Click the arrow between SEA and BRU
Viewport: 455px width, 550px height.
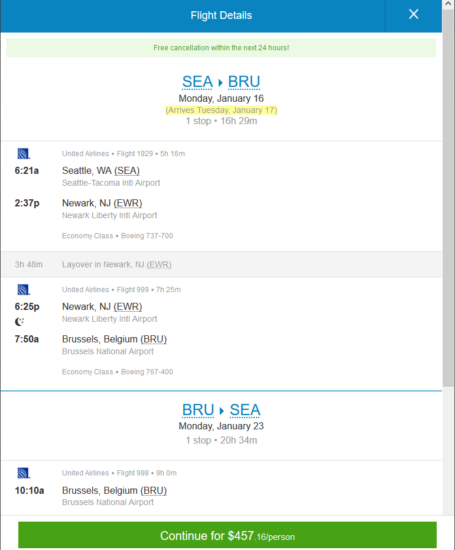click(x=220, y=82)
